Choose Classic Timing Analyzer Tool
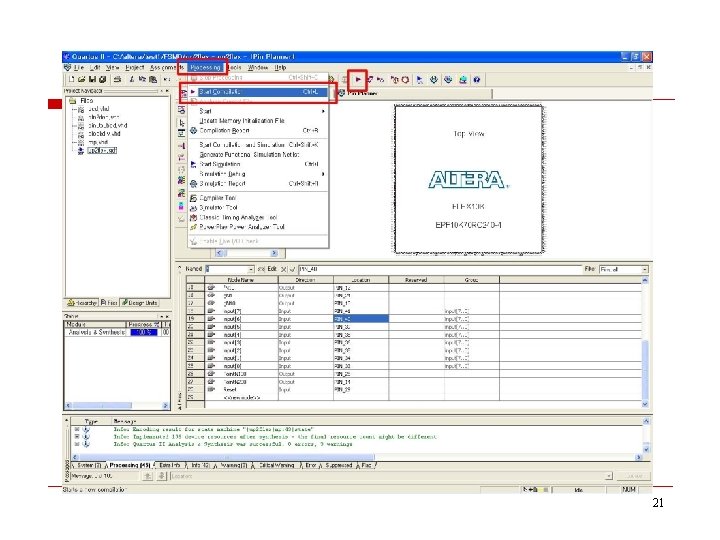The width and height of the screenshot is (720, 540). click(x=259, y=217)
